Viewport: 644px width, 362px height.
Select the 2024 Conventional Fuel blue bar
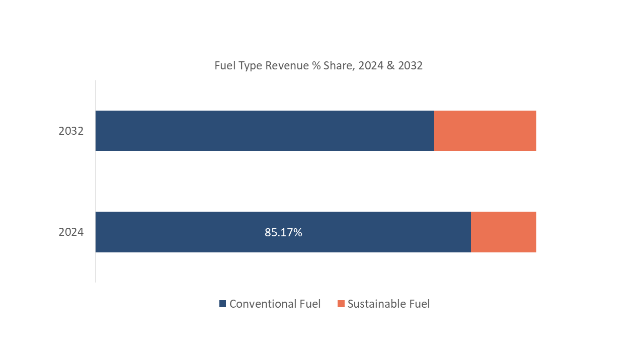(201, 232)
